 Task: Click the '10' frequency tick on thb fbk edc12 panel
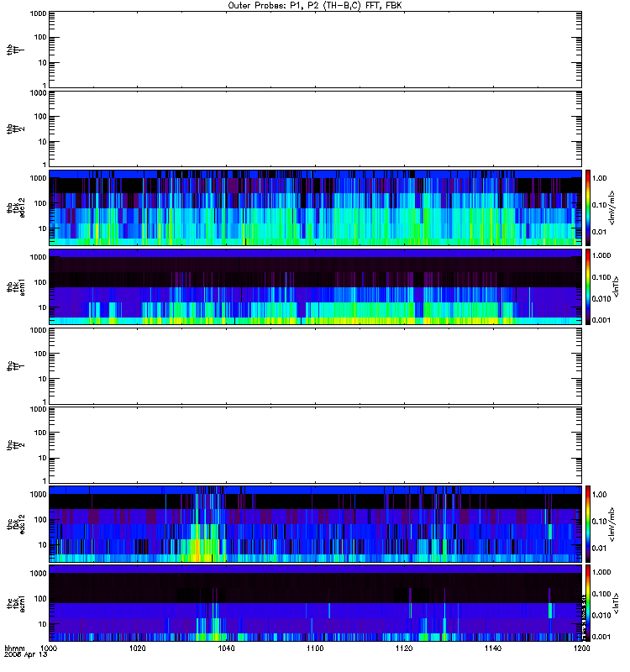pyautogui.click(x=42, y=228)
